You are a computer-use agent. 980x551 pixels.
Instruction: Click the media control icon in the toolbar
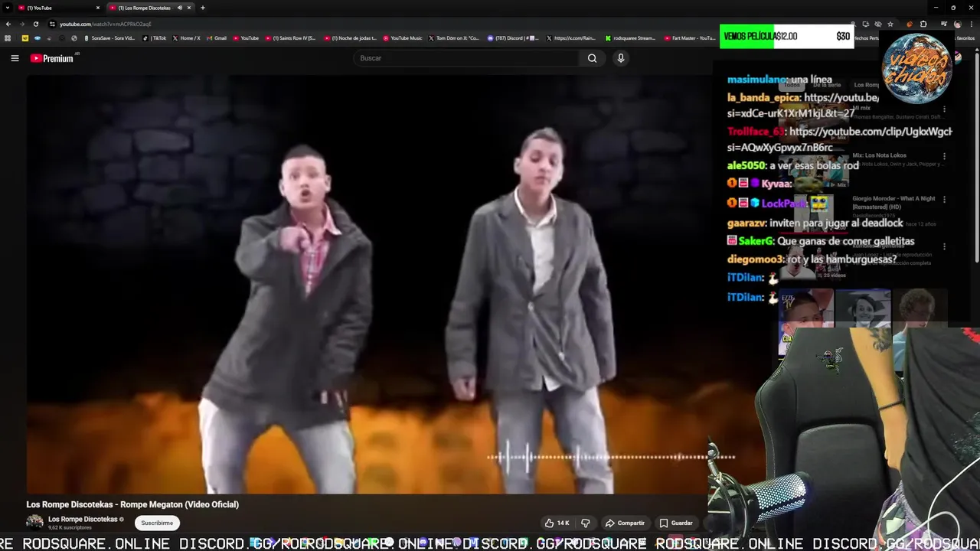point(944,24)
